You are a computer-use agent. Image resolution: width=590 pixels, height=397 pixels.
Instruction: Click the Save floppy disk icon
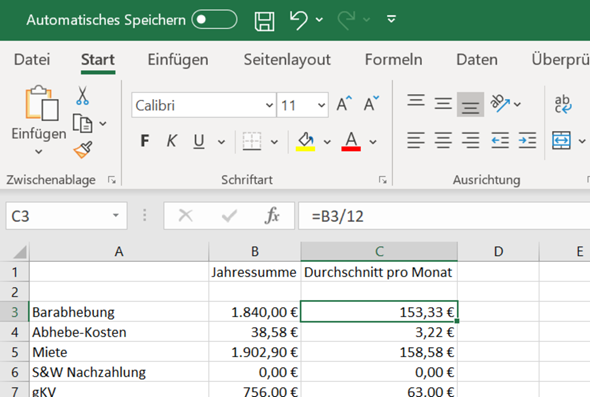(x=265, y=21)
